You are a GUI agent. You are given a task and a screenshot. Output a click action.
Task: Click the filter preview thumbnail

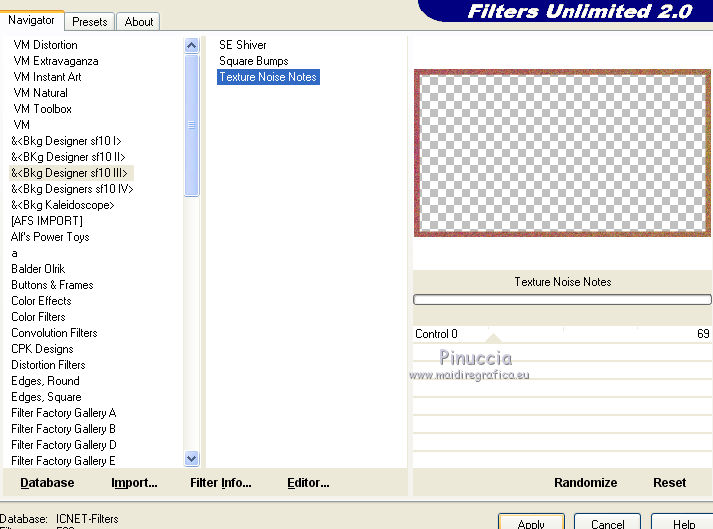562,153
